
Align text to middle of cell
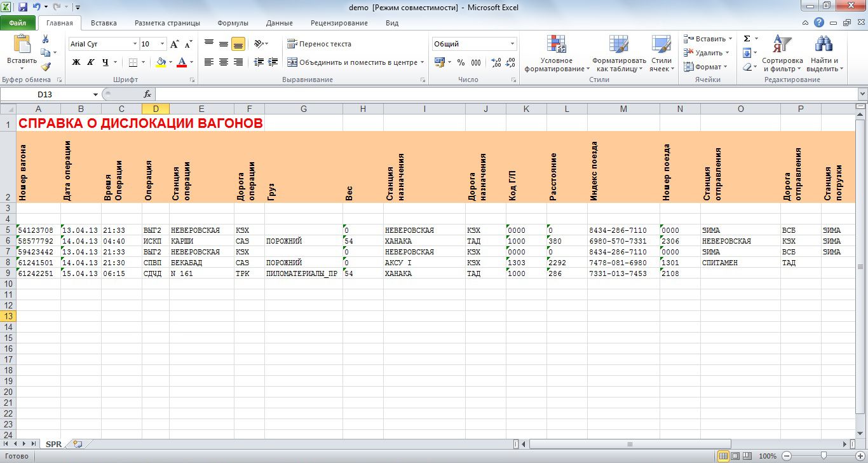[224, 44]
